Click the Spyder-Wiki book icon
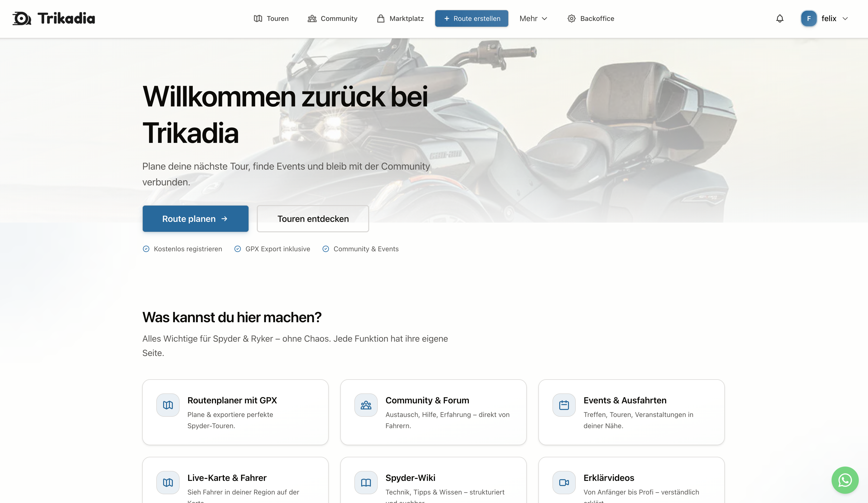This screenshot has height=503, width=868. click(x=366, y=483)
